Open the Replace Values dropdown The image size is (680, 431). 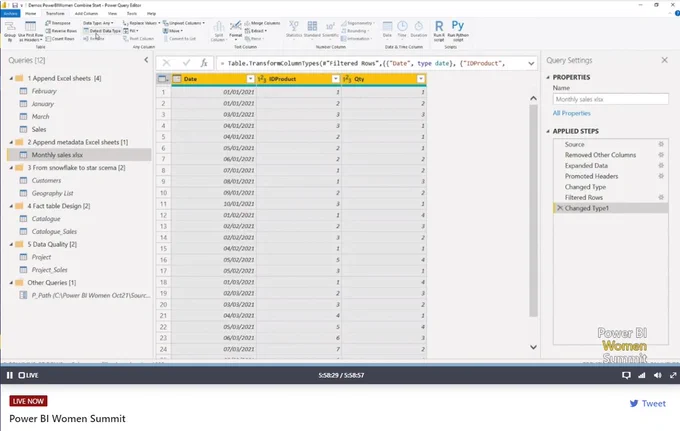[141, 23]
